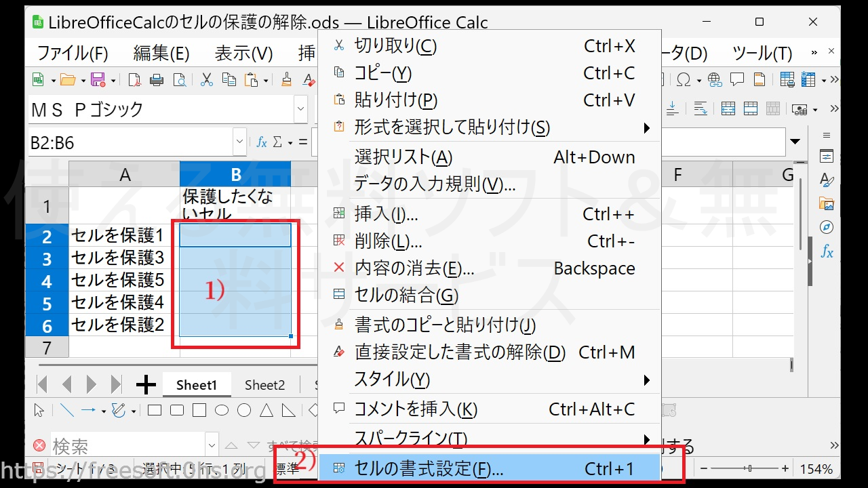The height and width of the screenshot is (488, 868).
Task: Switch to the Sheet2 tab
Action: coord(264,385)
